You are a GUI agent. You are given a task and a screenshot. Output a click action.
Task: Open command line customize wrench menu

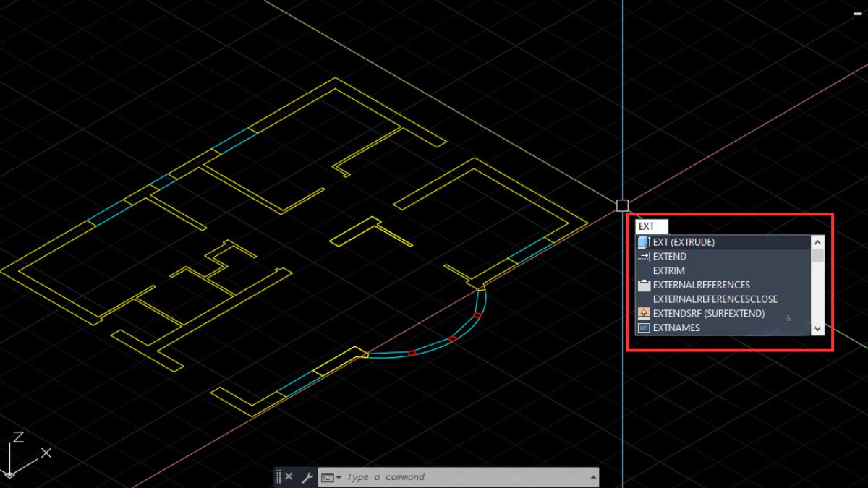click(x=307, y=477)
